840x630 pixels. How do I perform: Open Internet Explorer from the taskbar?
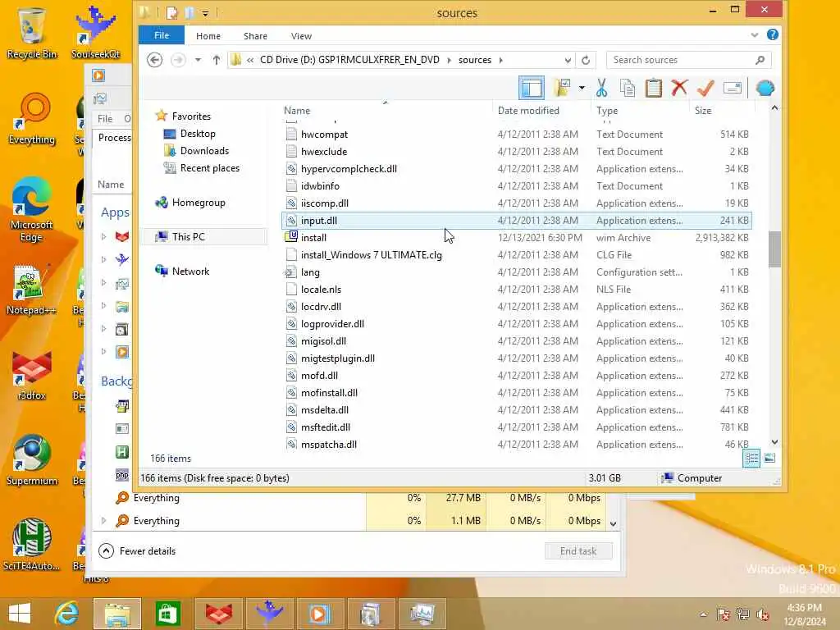(x=67, y=614)
